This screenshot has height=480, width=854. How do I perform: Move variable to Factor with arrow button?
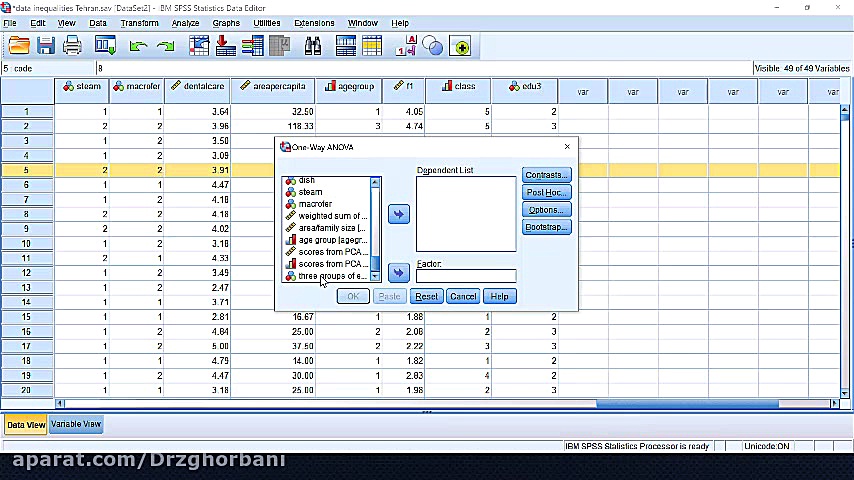[399, 272]
